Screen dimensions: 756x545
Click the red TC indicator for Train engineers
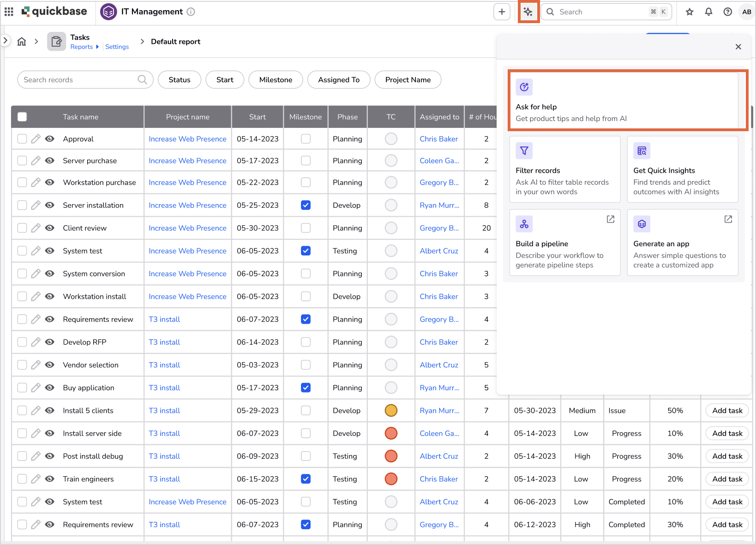391,479
